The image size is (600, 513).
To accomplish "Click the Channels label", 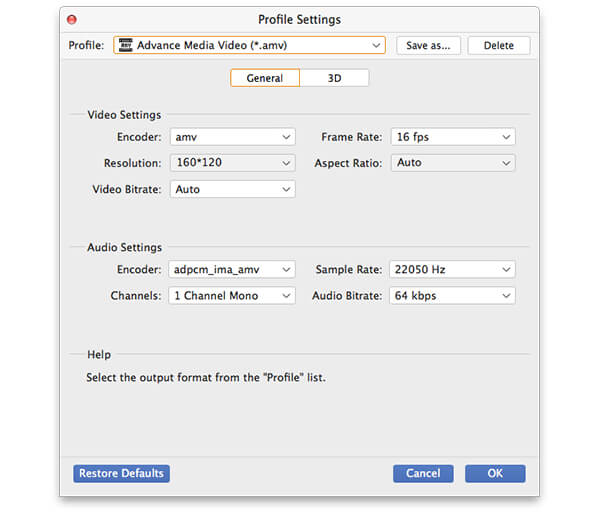I will (136, 296).
